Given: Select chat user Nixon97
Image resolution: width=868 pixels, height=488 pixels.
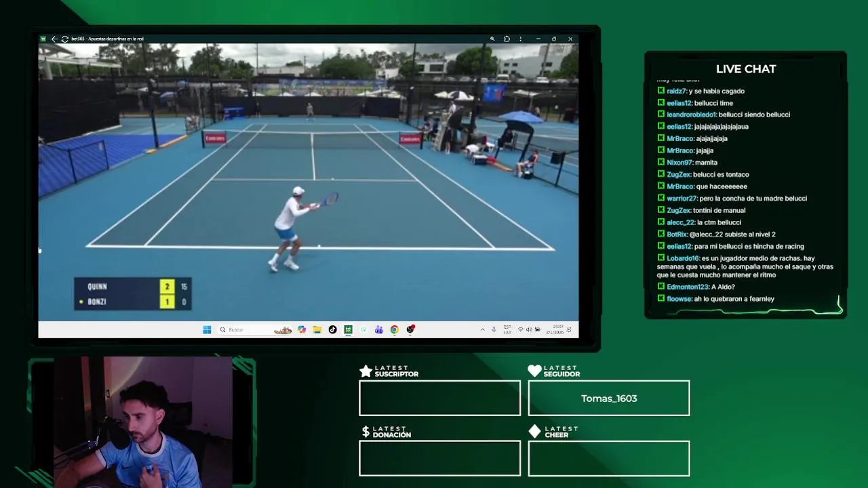Looking at the screenshot, I should click(679, 163).
